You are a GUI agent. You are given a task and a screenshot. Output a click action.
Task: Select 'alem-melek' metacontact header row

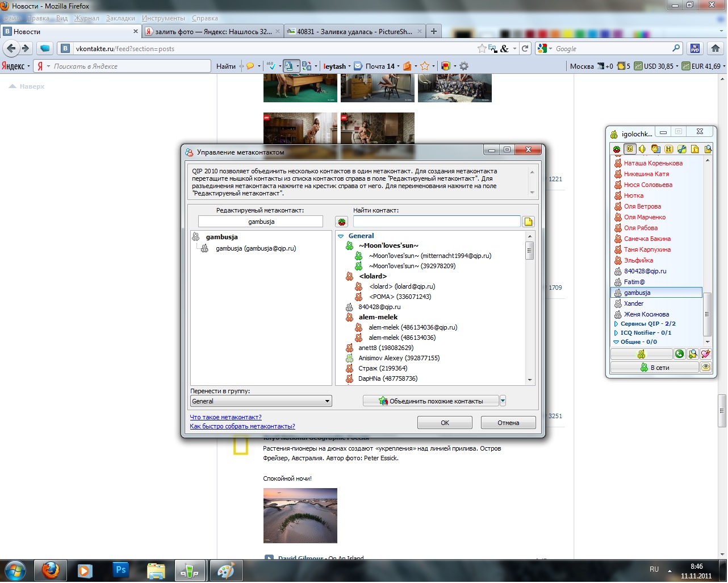click(378, 317)
